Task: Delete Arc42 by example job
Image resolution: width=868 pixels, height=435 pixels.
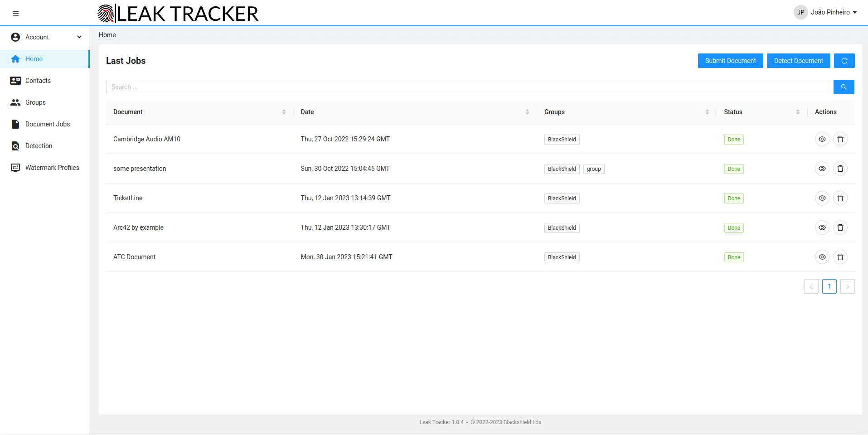Action: 840,227
